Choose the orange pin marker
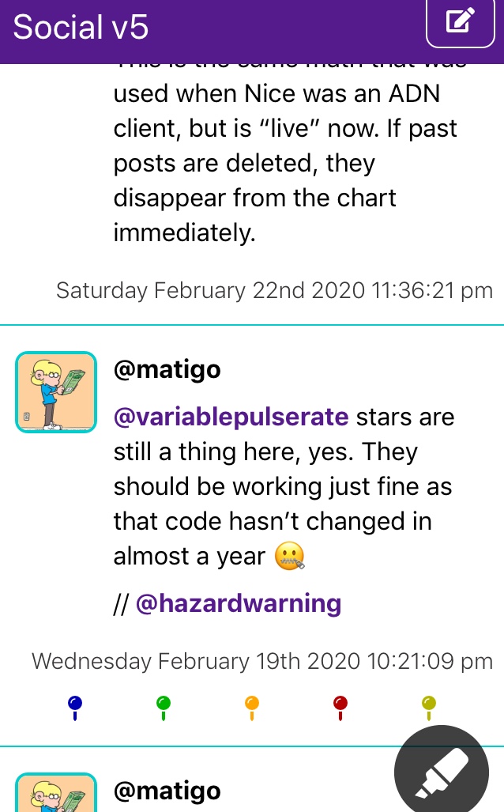This screenshot has width=504, height=812. (252, 708)
